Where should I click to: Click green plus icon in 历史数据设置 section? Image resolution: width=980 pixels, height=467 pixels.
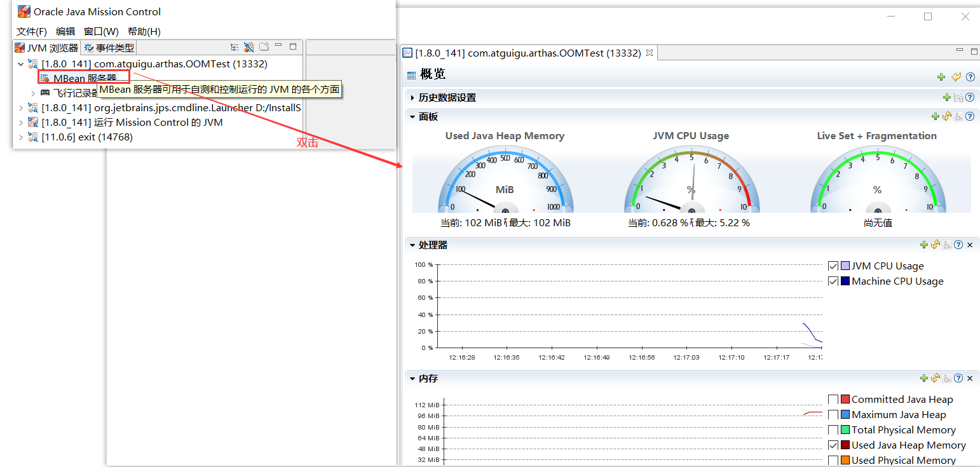click(x=947, y=97)
